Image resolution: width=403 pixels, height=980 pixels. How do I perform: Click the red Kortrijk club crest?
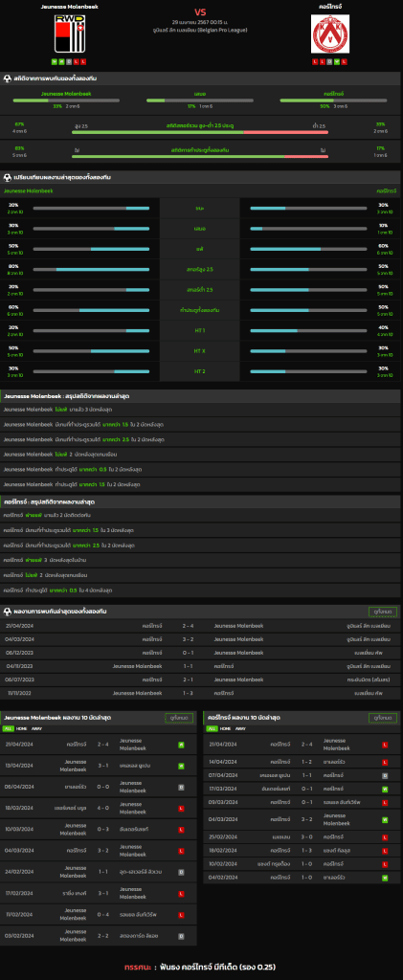330,33
